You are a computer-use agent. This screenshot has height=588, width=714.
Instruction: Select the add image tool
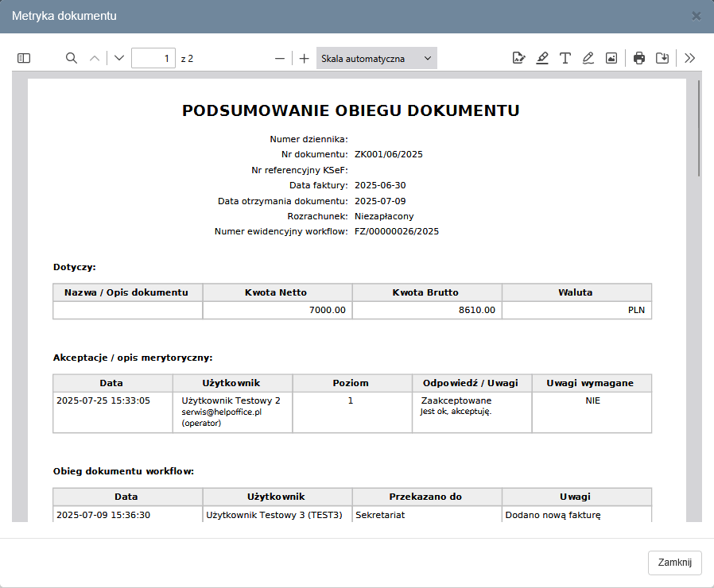click(x=611, y=58)
